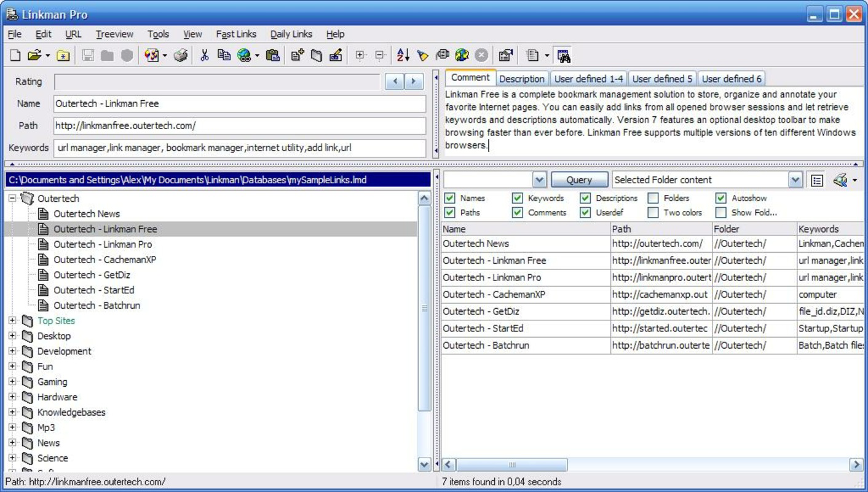This screenshot has height=492, width=868.
Task: Switch to the User defined 1-4 tab
Action: point(588,79)
